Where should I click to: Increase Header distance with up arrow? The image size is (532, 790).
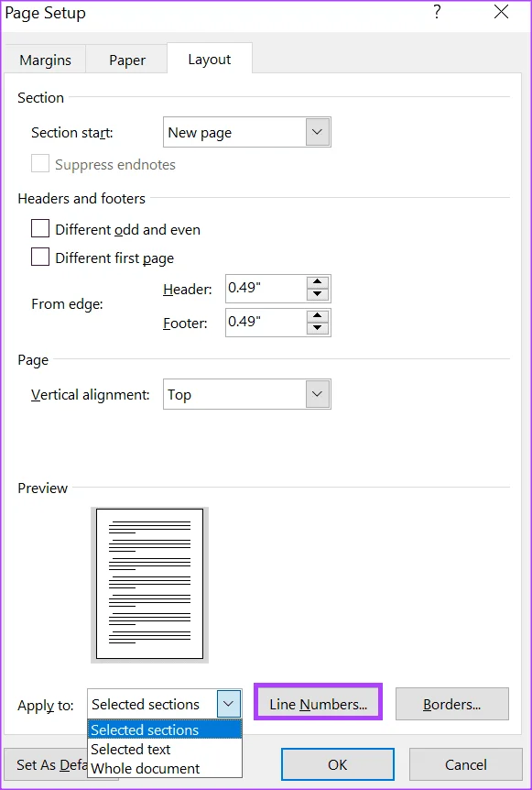318,282
